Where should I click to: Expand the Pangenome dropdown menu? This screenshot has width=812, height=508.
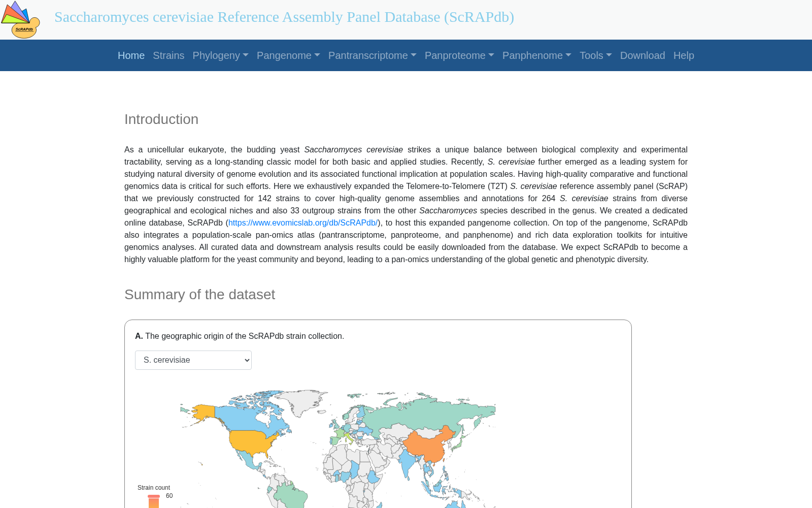point(288,55)
